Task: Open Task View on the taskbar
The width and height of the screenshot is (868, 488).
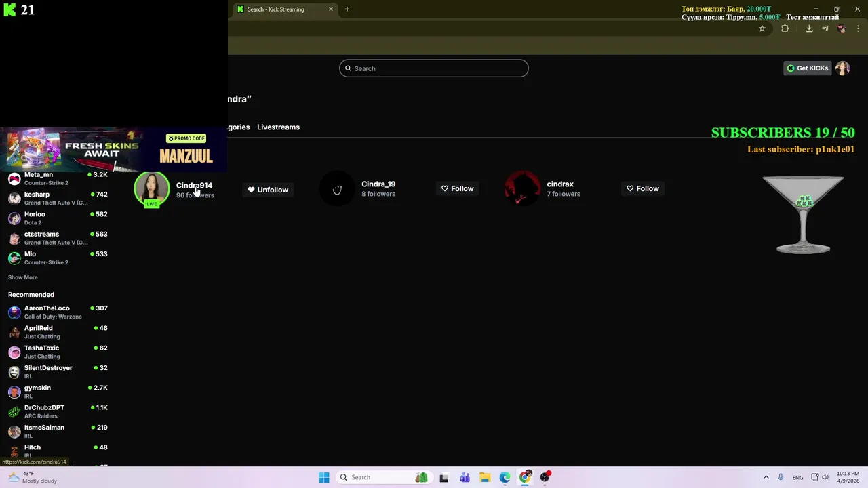Action: click(x=444, y=477)
